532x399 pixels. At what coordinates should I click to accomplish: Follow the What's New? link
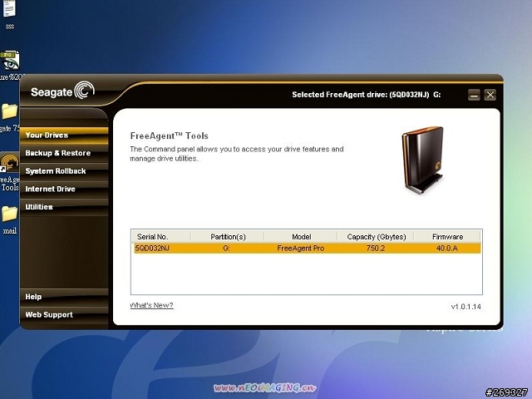pyautogui.click(x=151, y=305)
